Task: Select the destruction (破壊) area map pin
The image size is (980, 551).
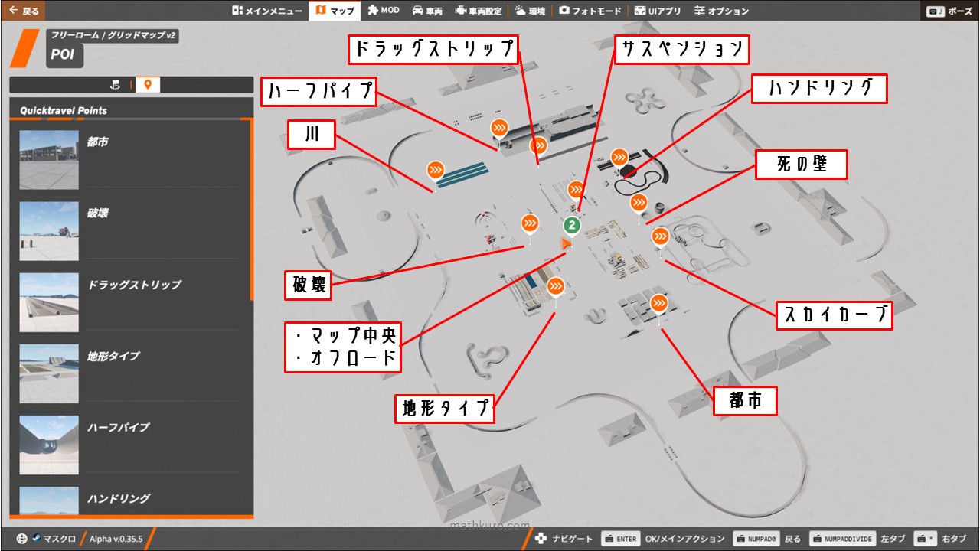Action: (530, 223)
